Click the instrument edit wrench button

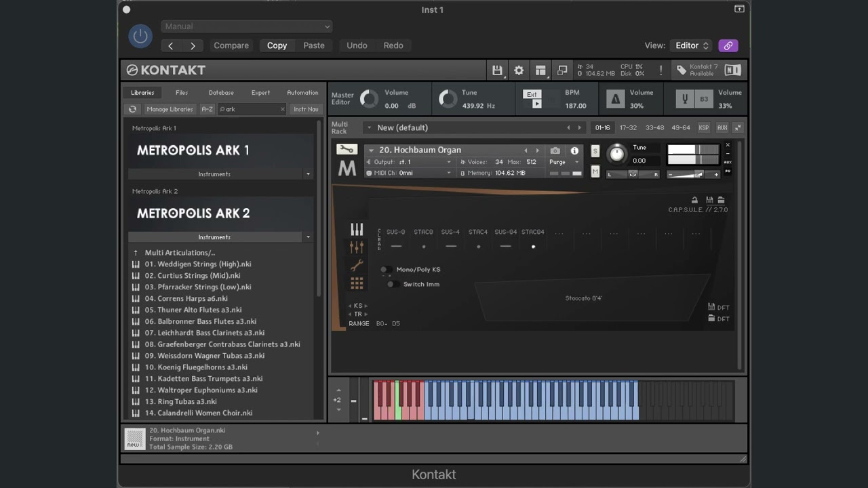coord(347,150)
